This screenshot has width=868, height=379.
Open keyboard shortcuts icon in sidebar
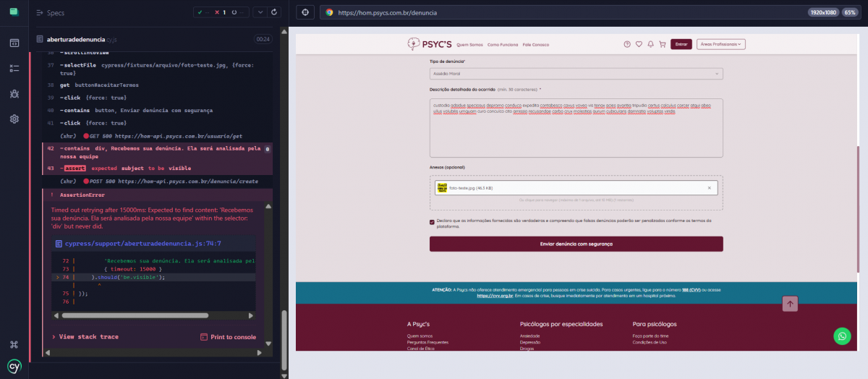point(14,345)
